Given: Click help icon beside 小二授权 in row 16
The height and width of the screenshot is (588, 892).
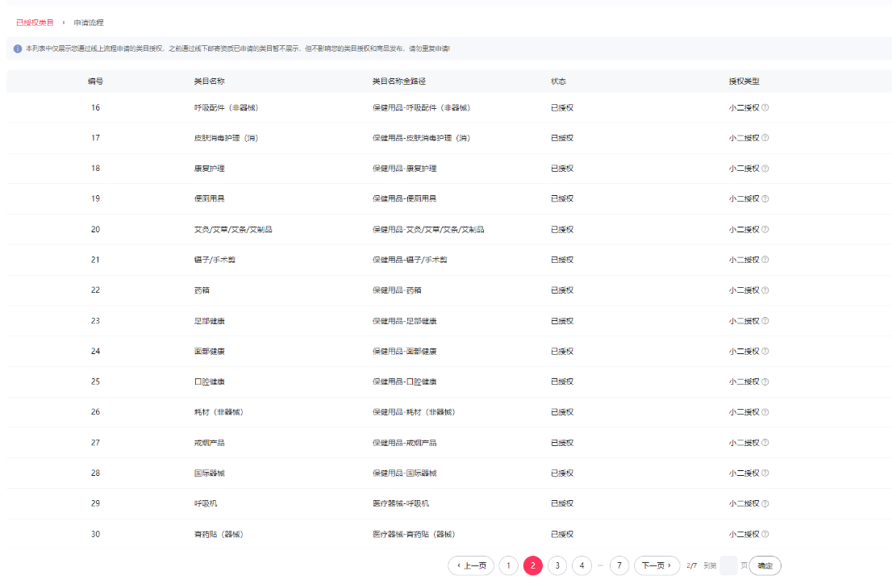Looking at the screenshot, I should click(765, 107).
